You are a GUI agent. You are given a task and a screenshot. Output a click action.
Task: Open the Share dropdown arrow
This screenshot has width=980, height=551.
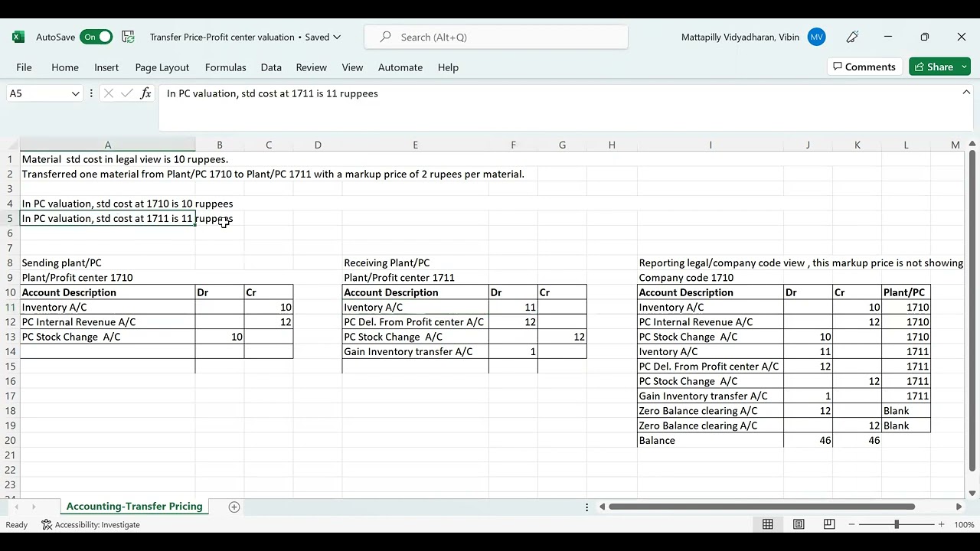pyautogui.click(x=965, y=67)
